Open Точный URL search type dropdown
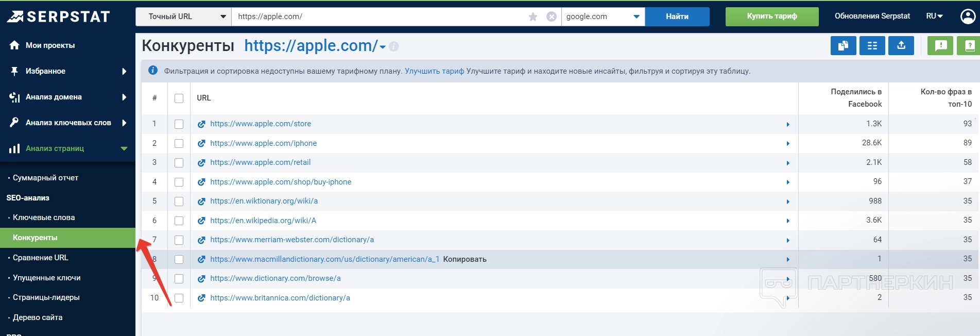980x336 pixels. (183, 16)
